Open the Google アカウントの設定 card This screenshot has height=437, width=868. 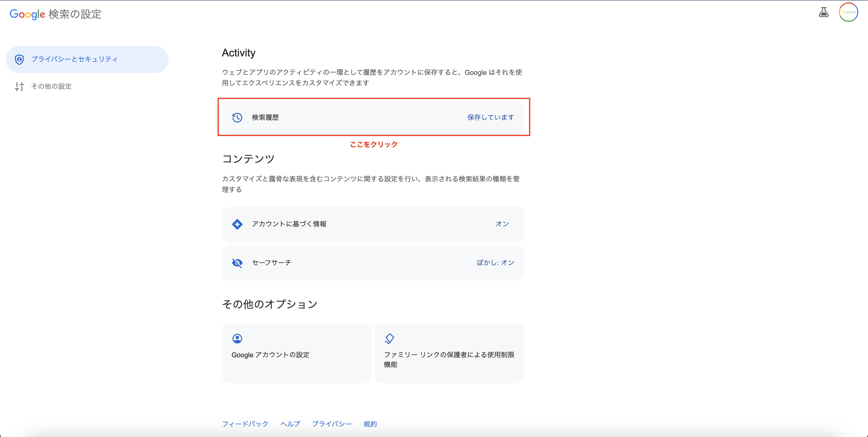(x=296, y=353)
